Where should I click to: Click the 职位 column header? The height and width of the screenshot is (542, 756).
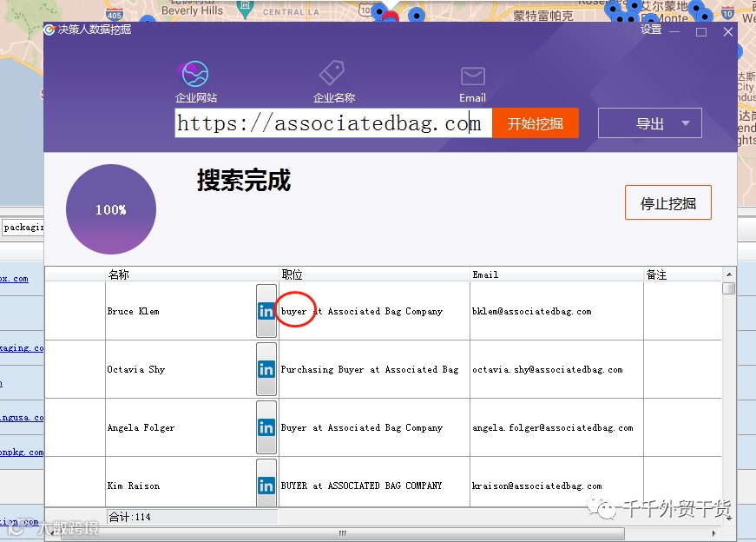click(x=374, y=274)
